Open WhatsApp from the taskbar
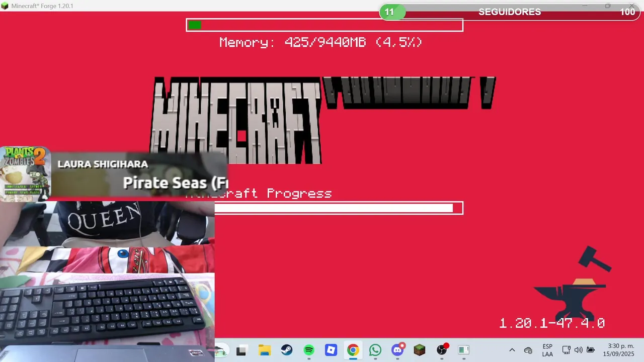Viewport: 644px width, 362px height. [375, 350]
